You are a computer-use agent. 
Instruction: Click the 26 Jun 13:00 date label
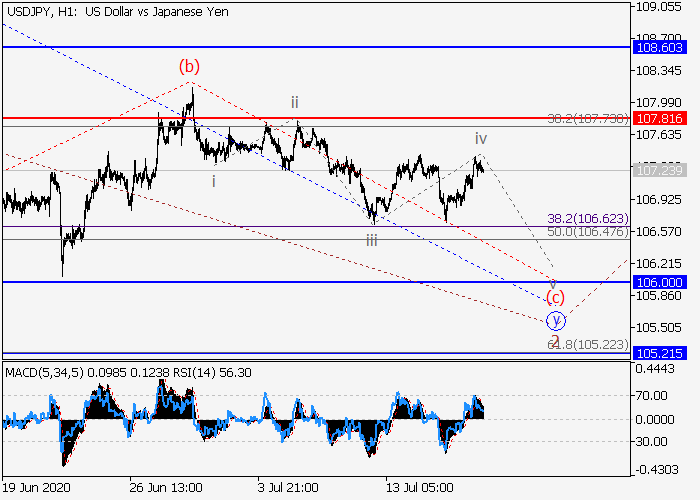click(x=166, y=487)
